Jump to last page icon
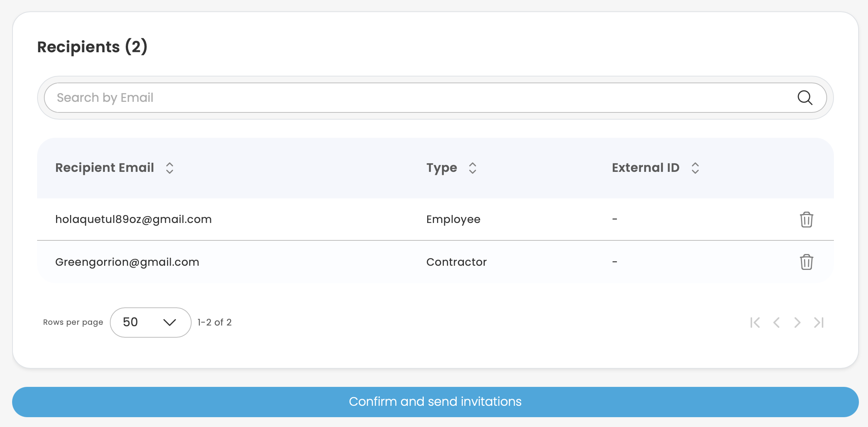The height and width of the screenshot is (427, 868). (x=819, y=323)
